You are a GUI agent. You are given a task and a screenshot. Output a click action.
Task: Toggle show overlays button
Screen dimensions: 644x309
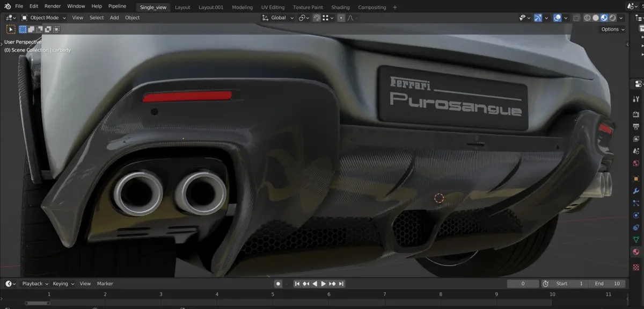[558, 18]
